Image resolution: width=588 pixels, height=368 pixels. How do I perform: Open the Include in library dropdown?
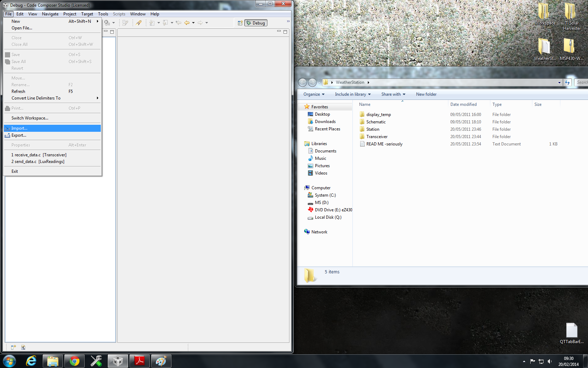click(353, 94)
